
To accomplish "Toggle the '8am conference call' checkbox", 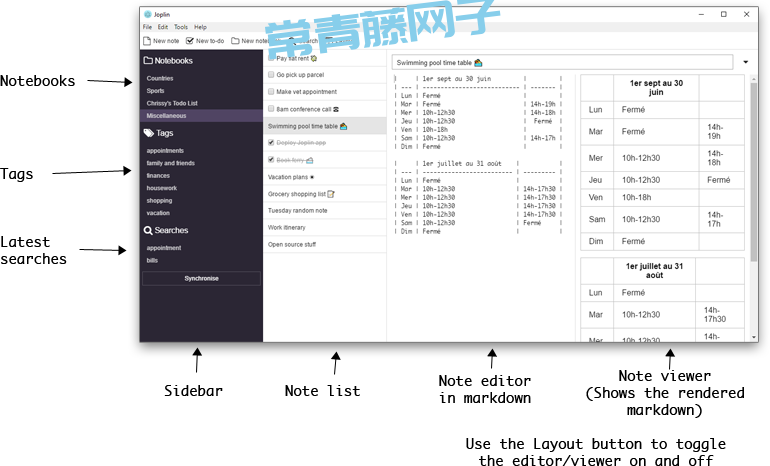I will coord(271,109).
